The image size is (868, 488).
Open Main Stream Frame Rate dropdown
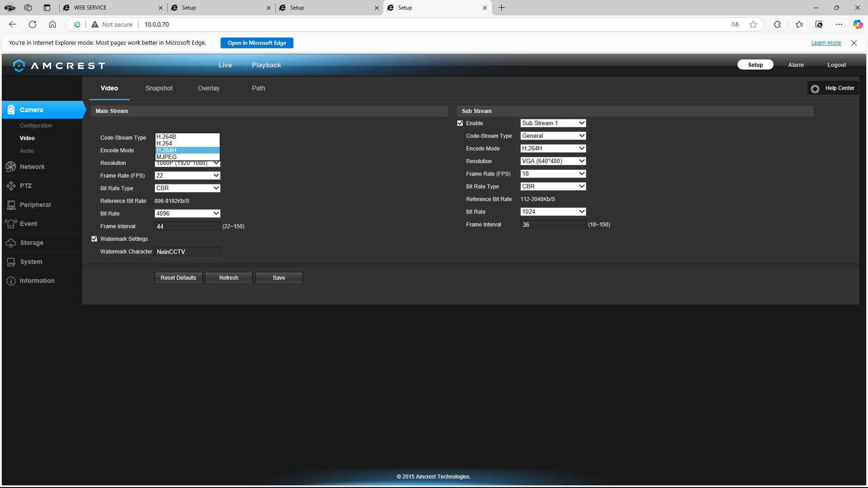coord(187,175)
